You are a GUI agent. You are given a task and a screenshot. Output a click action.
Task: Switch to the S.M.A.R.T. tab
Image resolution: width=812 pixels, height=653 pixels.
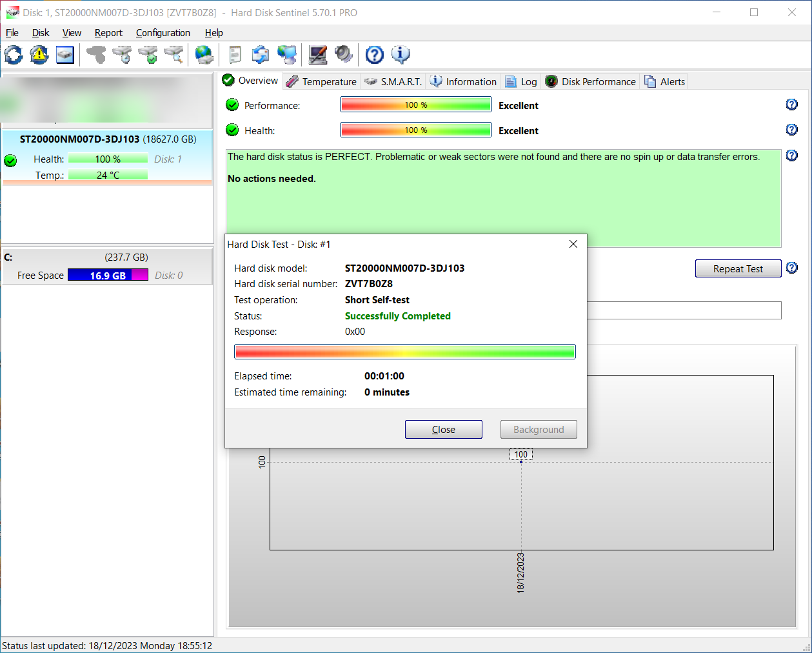393,81
